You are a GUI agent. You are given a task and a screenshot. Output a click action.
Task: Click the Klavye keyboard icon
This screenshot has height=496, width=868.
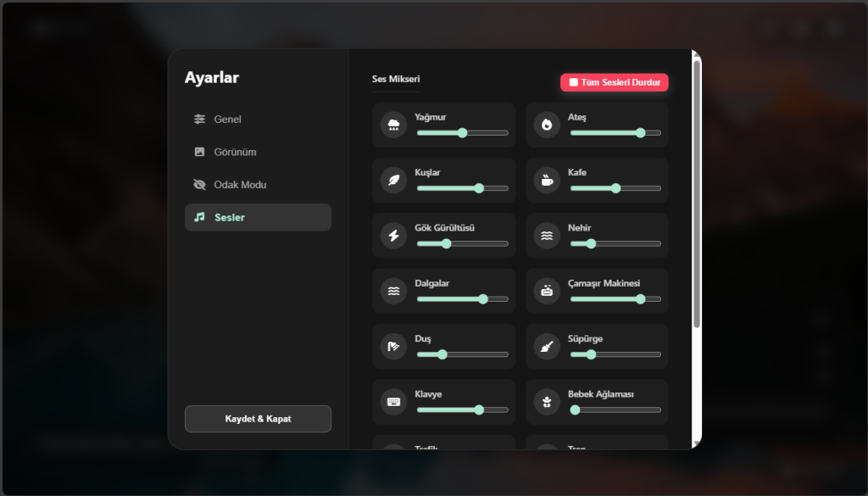393,402
